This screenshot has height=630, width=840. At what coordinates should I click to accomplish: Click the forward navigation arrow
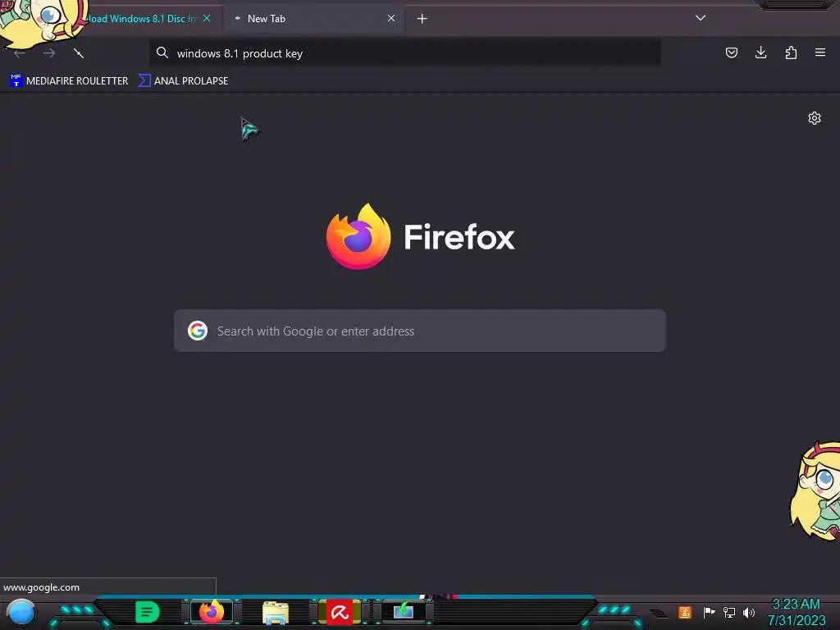pos(49,53)
